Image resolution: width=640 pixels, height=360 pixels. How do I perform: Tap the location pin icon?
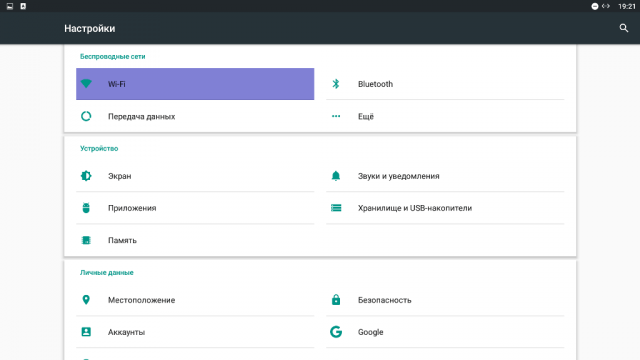tap(86, 300)
